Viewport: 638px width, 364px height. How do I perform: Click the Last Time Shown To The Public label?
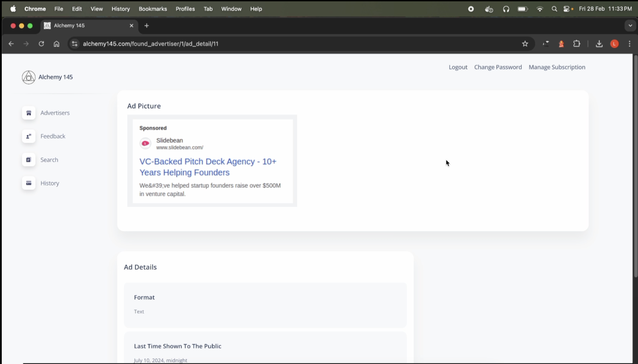[177, 346]
